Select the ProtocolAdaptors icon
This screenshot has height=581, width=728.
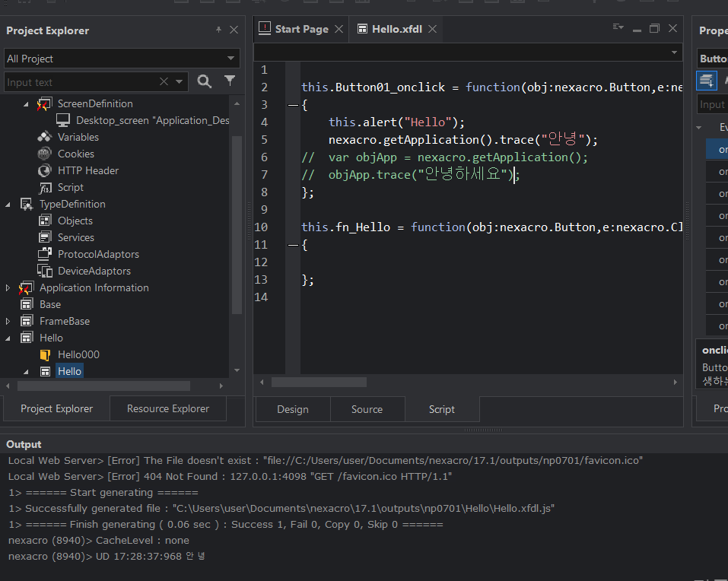click(45, 254)
